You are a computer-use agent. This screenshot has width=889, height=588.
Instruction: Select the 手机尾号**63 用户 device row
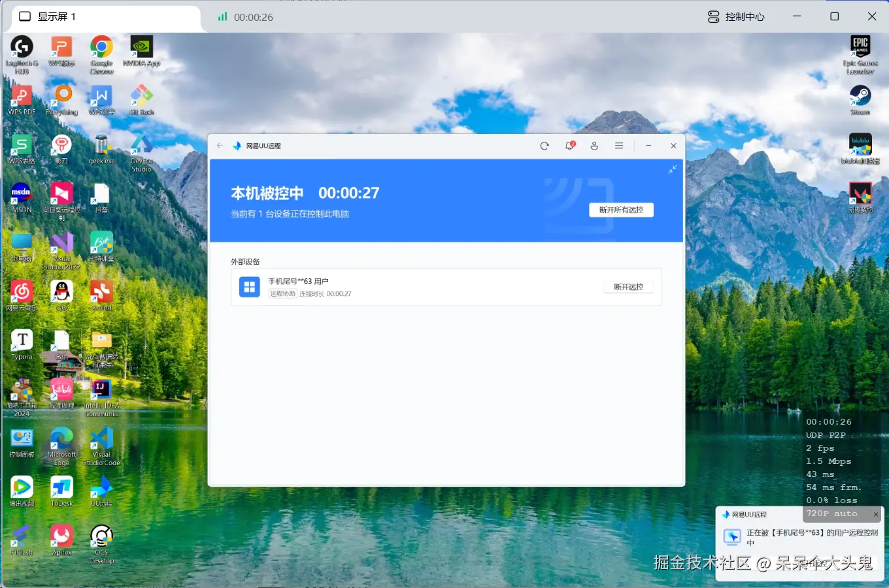coord(446,287)
